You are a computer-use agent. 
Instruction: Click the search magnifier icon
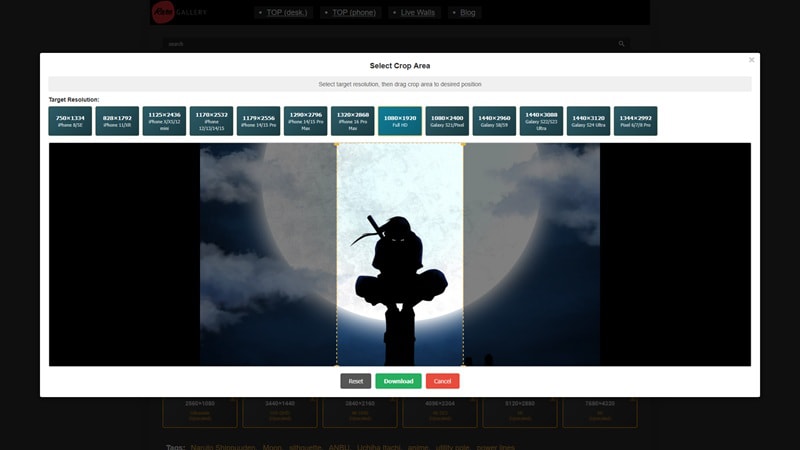[x=621, y=44]
